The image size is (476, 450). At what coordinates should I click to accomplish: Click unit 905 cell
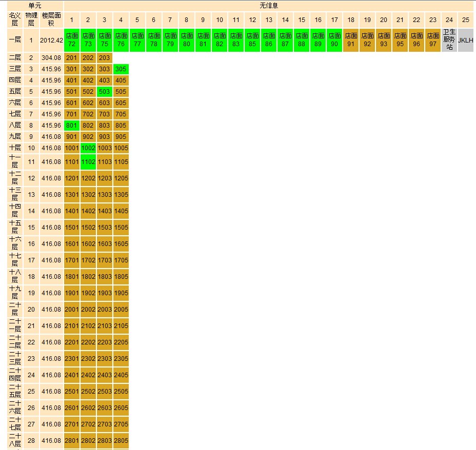pyautogui.click(x=121, y=136)
